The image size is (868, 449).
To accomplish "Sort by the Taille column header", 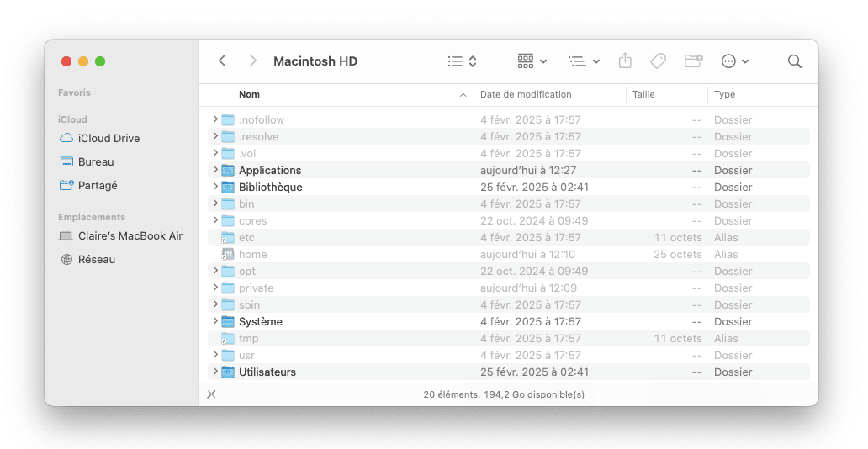I will pos(643,95).
